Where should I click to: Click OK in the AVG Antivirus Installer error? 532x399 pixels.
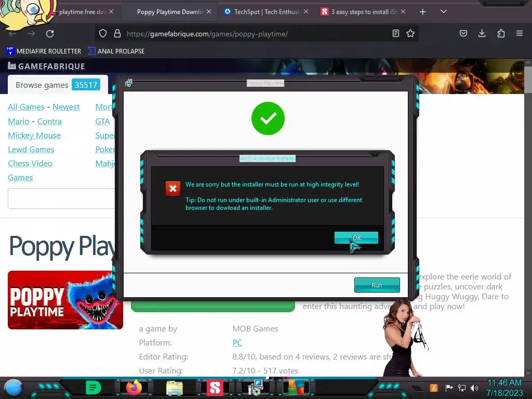pyautogui.click(x=356, y=237)
